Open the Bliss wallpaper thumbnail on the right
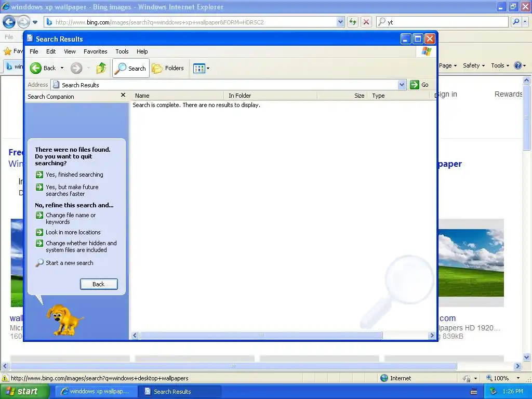Screen dimensions: 532x399 pyautogui.click(x=471, y=262)
